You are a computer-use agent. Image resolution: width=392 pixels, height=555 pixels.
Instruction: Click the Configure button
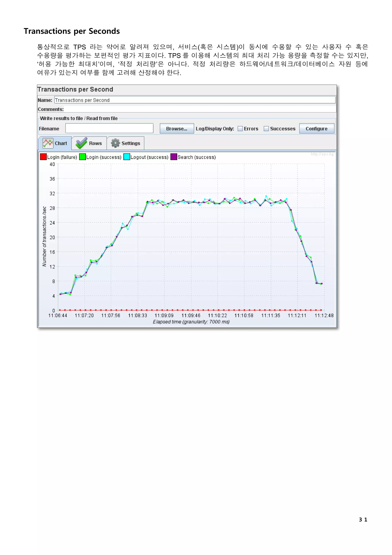tap(316, 129)
